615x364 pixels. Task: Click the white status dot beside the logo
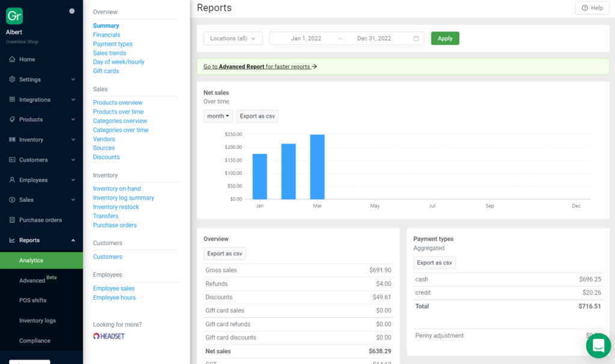coord(72,11)
